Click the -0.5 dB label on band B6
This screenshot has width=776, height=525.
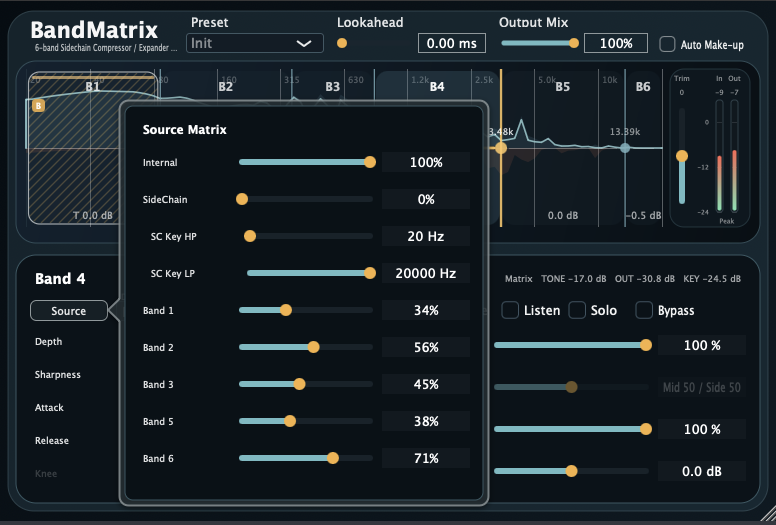click(x=643, y=215)
